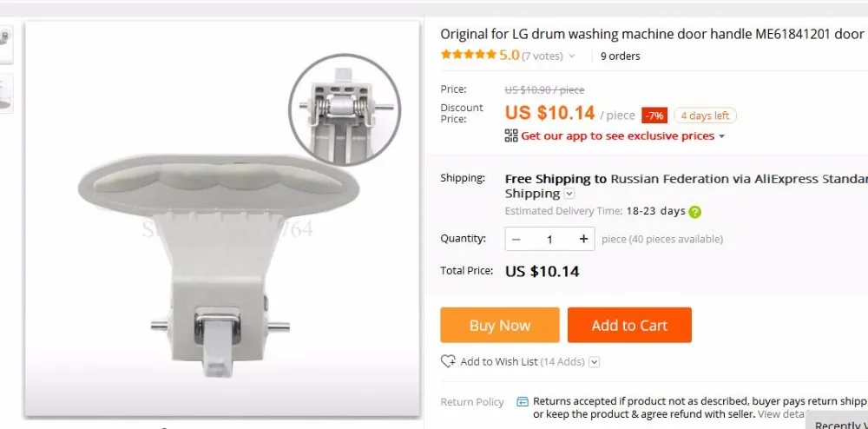This screenshot has width=868, height=429.
Task: Click the quantity input field
Action: (x=549, y=239)
